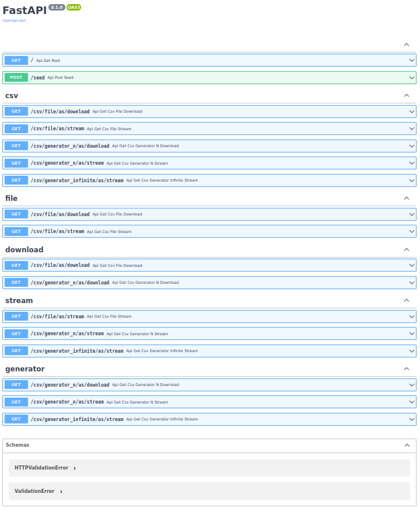420x511 pixels.
Task: Select the generator tag heading
Action: pyautogui.click(x=25, y=369)
